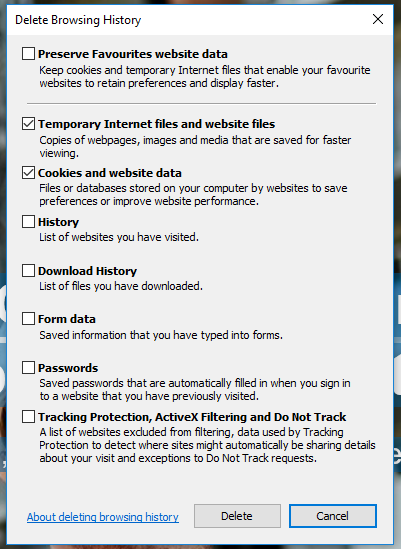Uncheck the Cookies and website data checkbox

point(28,173)
